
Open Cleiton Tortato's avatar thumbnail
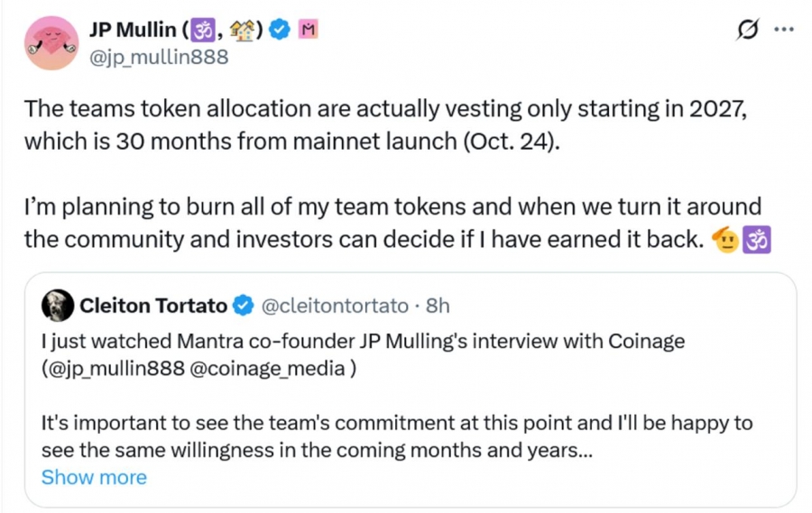coord(57,306)
